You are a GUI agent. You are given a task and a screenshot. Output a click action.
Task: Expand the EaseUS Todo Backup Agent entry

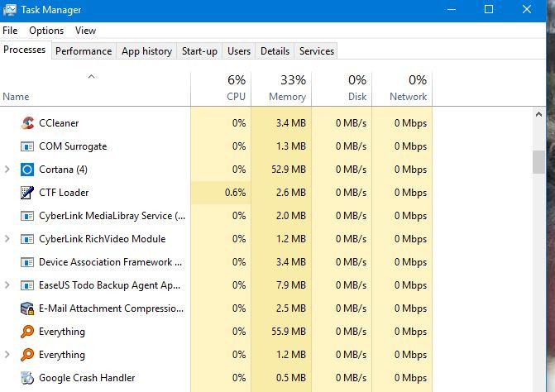[7, 285]
